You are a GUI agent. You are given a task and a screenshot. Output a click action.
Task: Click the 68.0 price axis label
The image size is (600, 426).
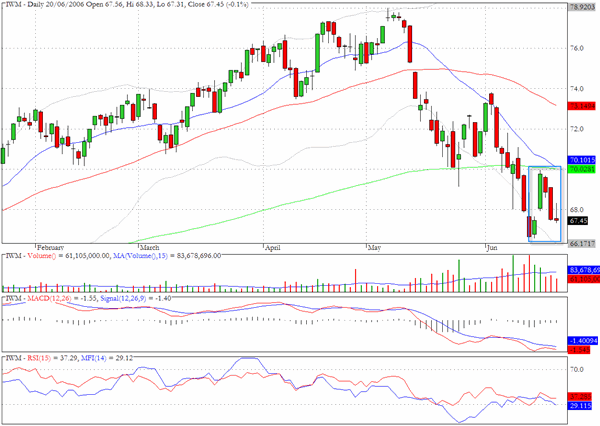pos(577,210)
